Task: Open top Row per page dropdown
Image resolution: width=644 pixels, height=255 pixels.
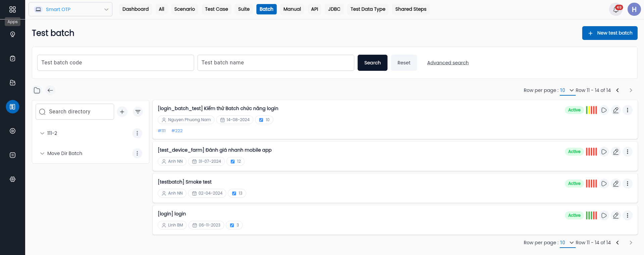Action: (x=567, y=90)
